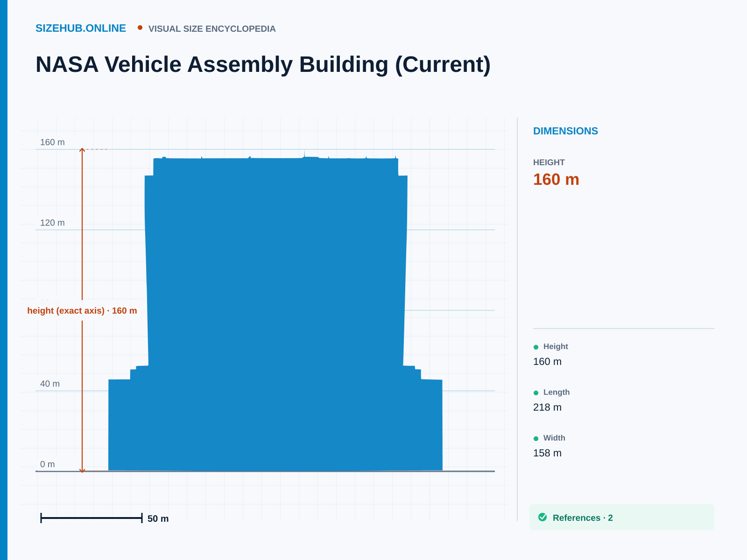Select the Height row label in dimension list
The width and height of the screenshot is (747, 560).
click(556, 346)
